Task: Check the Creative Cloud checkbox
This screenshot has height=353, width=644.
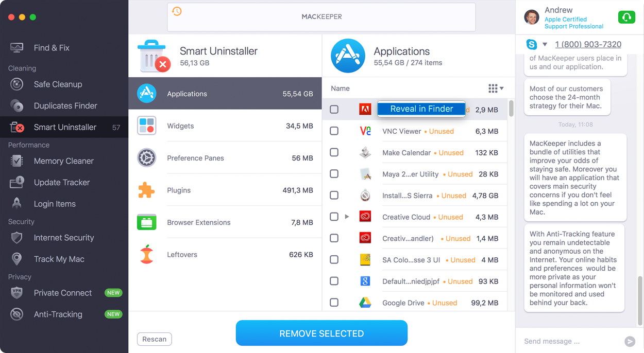Action: [x=334, y=217]
